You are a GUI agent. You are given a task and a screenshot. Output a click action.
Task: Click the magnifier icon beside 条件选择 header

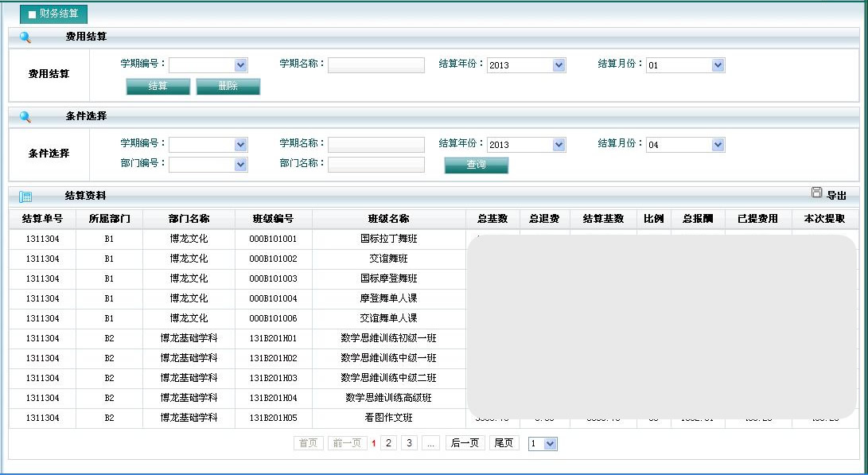[25, 117]
